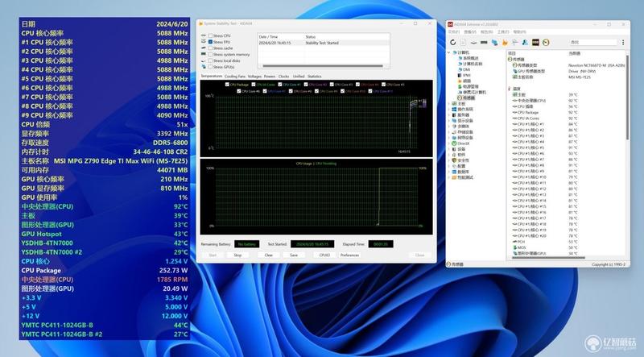
Task: Click the AIDA64 Extreme title bar logo
Action: [450, 24]
